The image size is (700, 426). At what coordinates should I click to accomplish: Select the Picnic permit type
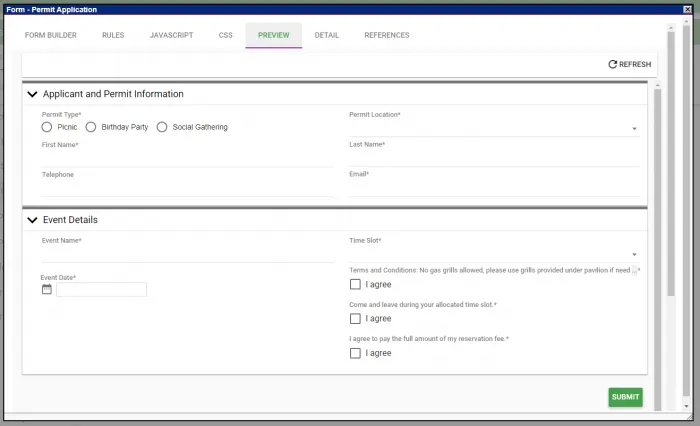click(47, 127)
